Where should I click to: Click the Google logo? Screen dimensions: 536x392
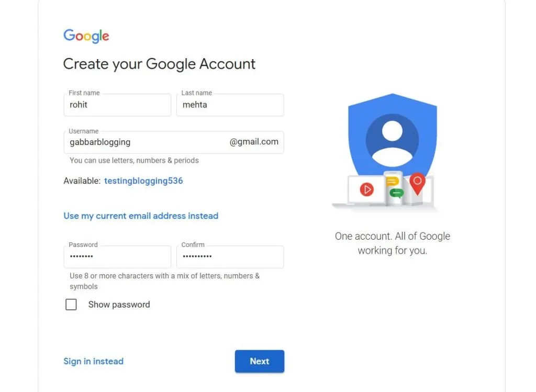86,36
